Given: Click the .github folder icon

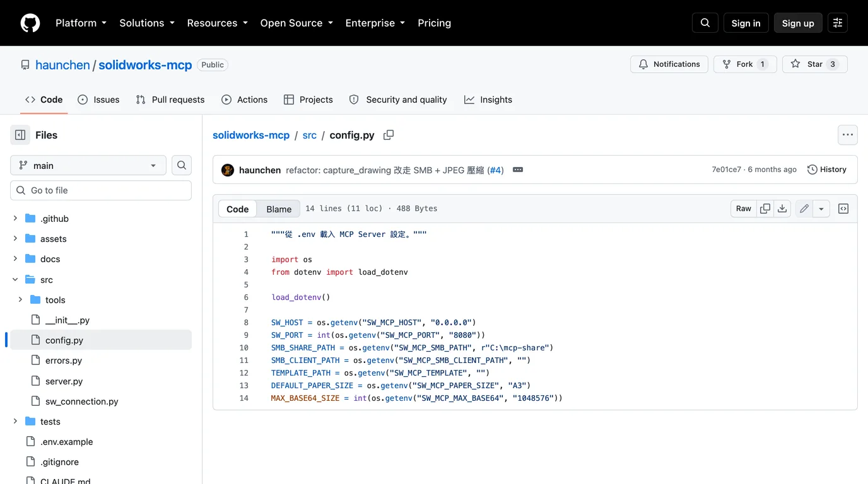Looking at the screenshot, I should coord(30,219).
